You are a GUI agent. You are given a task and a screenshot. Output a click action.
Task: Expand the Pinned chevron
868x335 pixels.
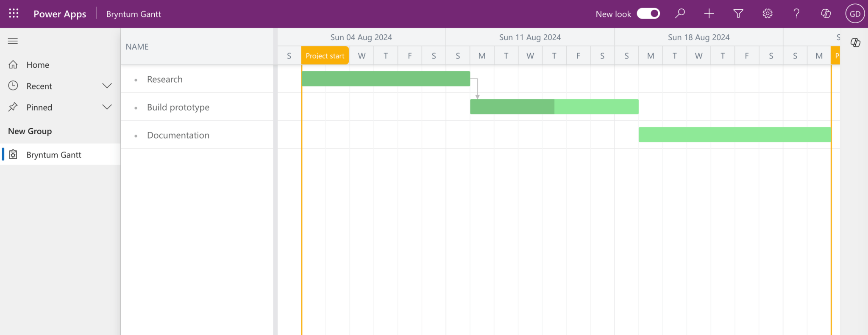pyautogui.click(x=107, y=107)
